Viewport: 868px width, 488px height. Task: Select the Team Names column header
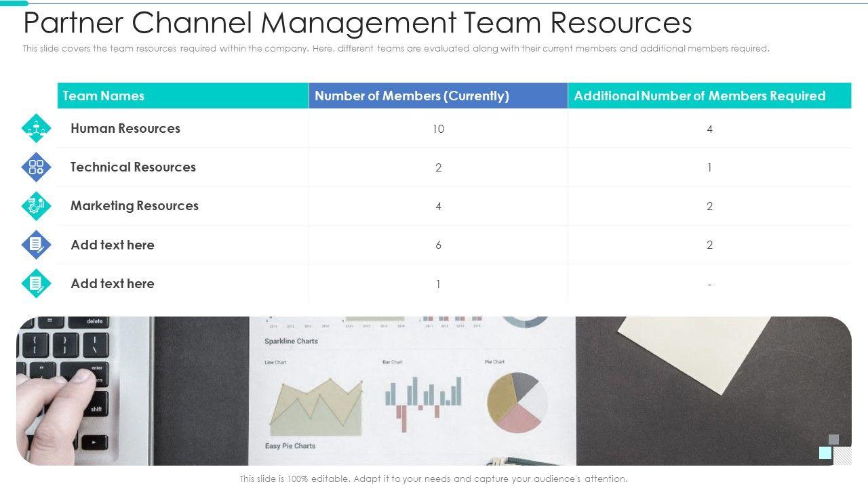point(104,96)
